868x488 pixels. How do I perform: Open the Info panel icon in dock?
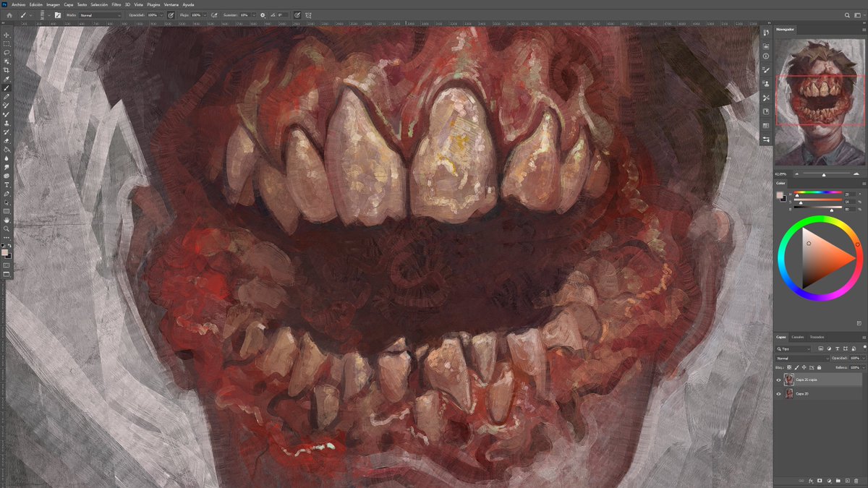click(766, 56)
